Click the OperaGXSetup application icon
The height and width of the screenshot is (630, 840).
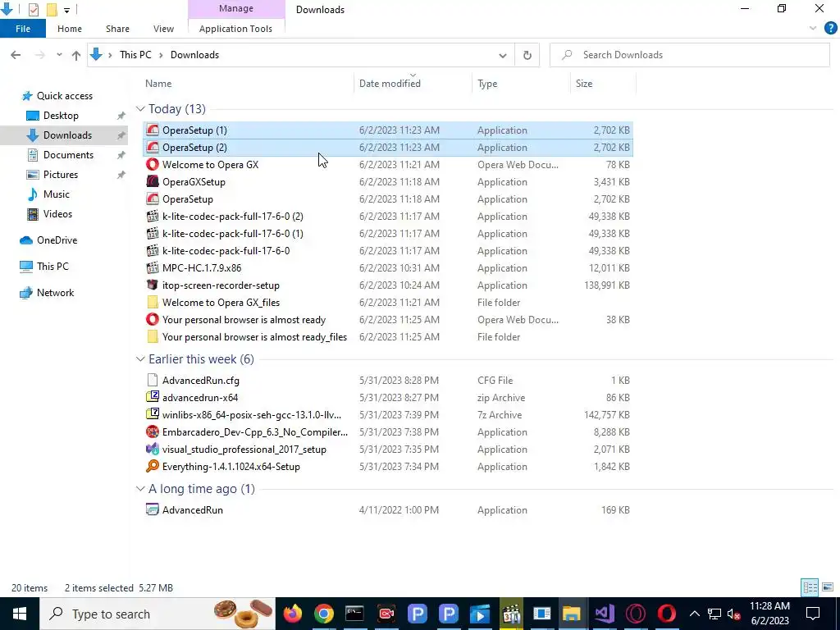coord(153,181)
